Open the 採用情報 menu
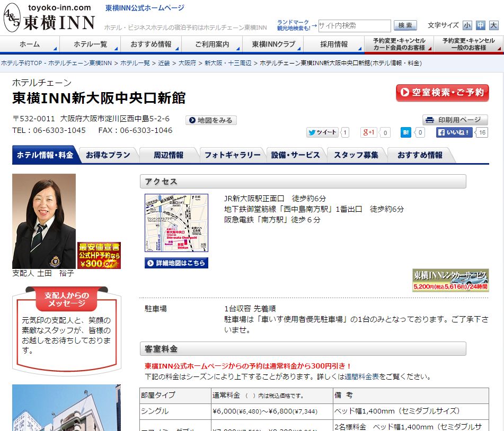 (334, 44)
